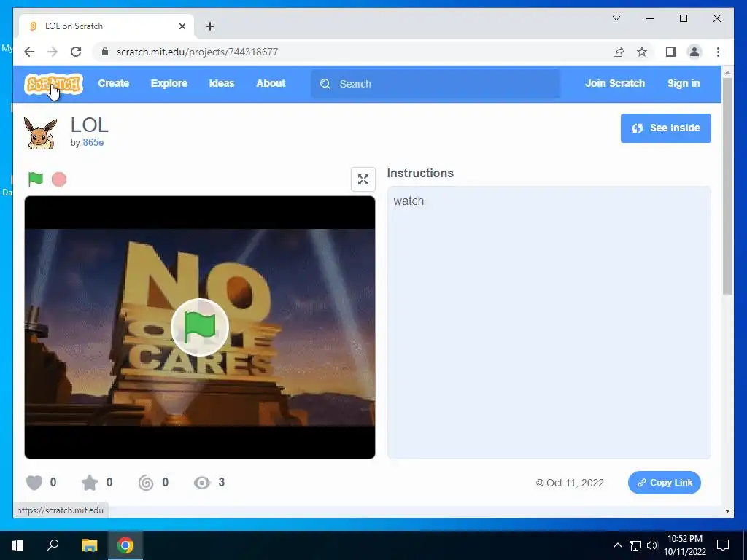The image size is (747, 560).
Task: Open the About page
Action: click(x=271, y=83)
